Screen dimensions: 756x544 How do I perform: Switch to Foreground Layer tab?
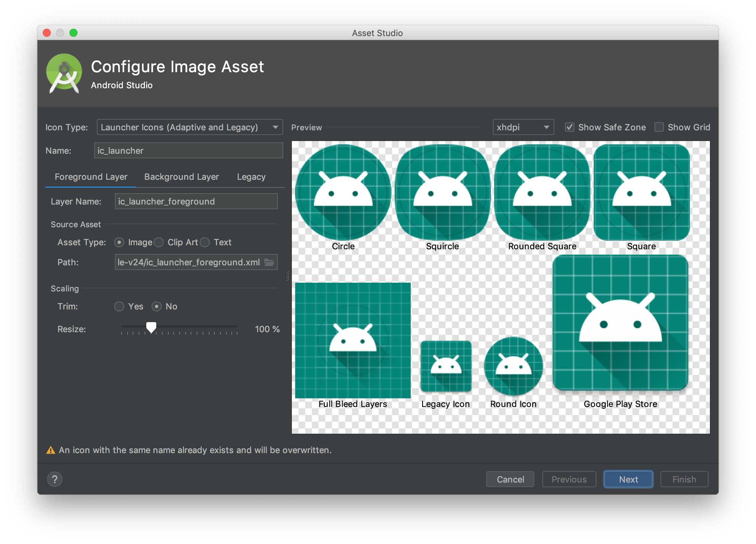tap(91, 177)
